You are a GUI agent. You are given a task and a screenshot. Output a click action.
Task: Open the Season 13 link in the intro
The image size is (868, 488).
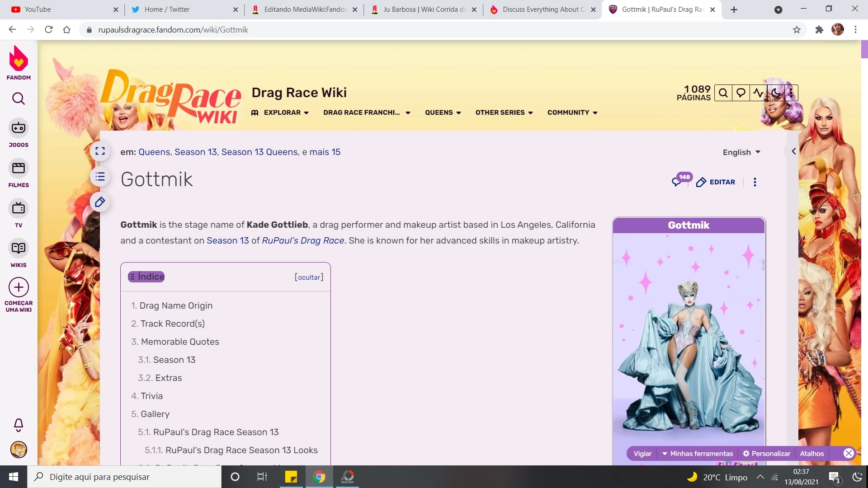click(x=228, y=240)
